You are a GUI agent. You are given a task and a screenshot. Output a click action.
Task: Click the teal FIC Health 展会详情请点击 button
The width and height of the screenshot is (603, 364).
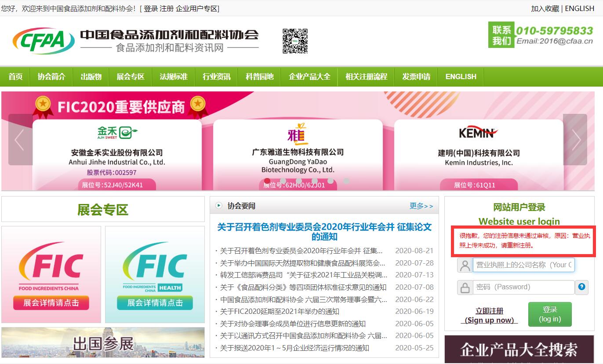[155, 302]
